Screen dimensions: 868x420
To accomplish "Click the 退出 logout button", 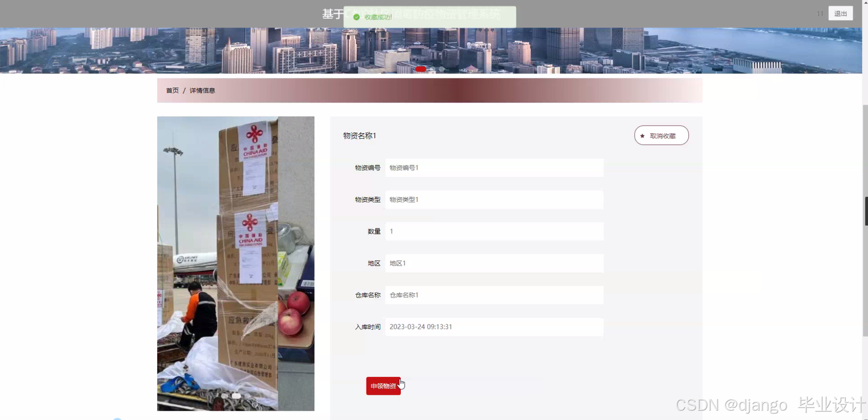I will 841,13.
